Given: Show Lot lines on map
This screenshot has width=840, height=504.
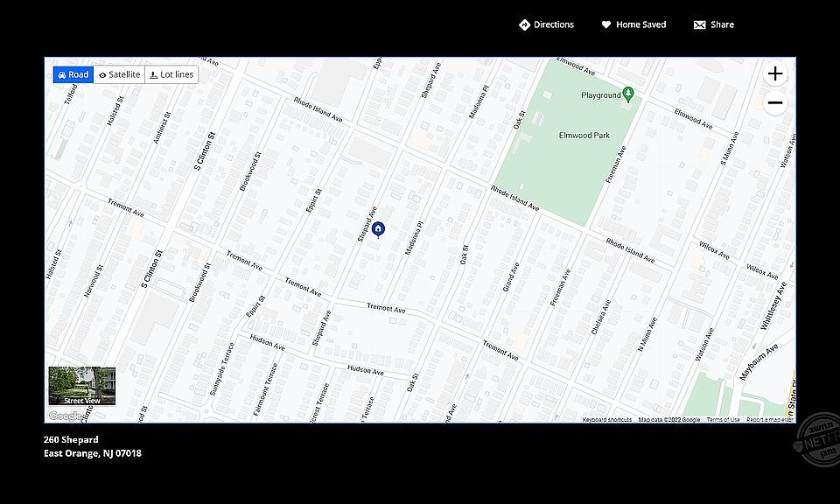Looking at the screenshot, I should pos(171,74).
